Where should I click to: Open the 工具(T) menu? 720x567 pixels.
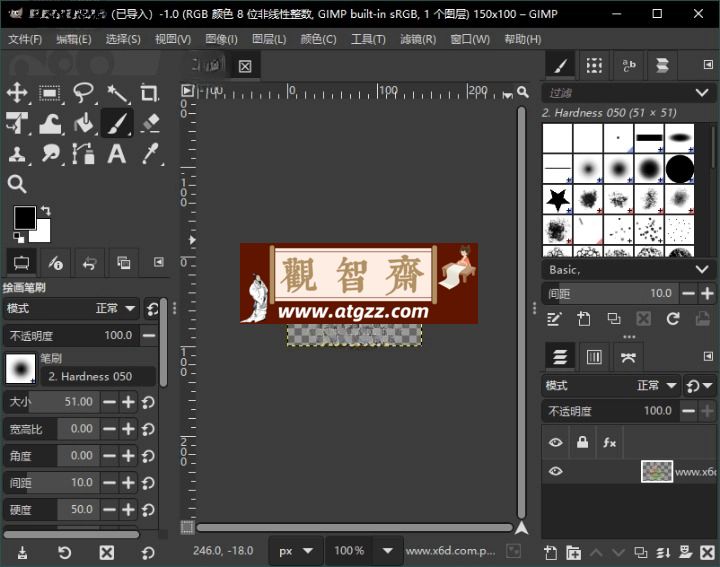click(x=368, y=39)
